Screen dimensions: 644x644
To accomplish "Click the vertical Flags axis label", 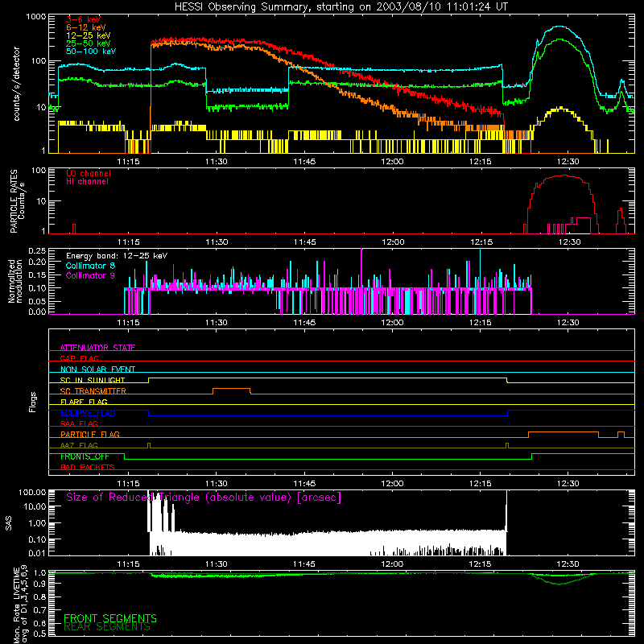I will click(33, 402).
